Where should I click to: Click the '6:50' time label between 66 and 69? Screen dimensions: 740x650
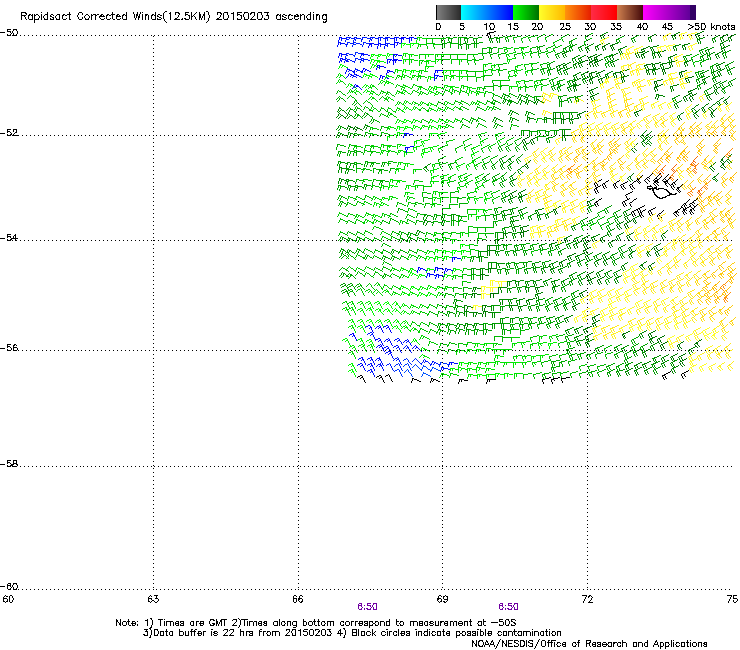coord(367,607)
